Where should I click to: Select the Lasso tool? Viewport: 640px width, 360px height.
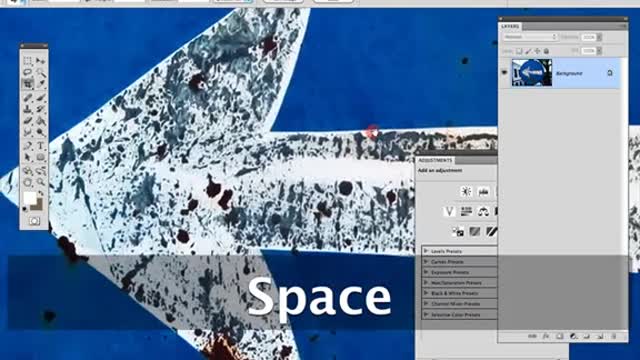click(28, 72)
